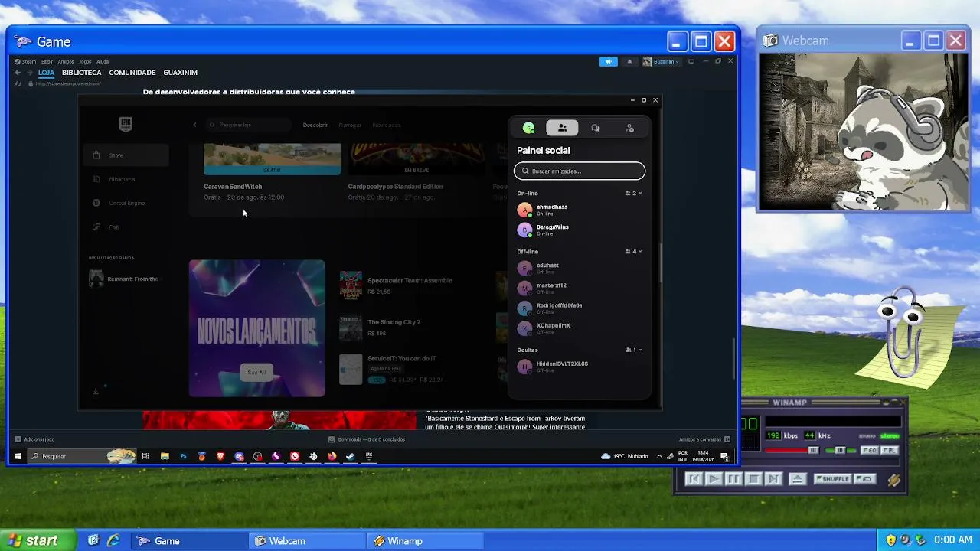980x551 pixels.
Task: Open Steam announcements megaphone button
Action: (609, 61)
